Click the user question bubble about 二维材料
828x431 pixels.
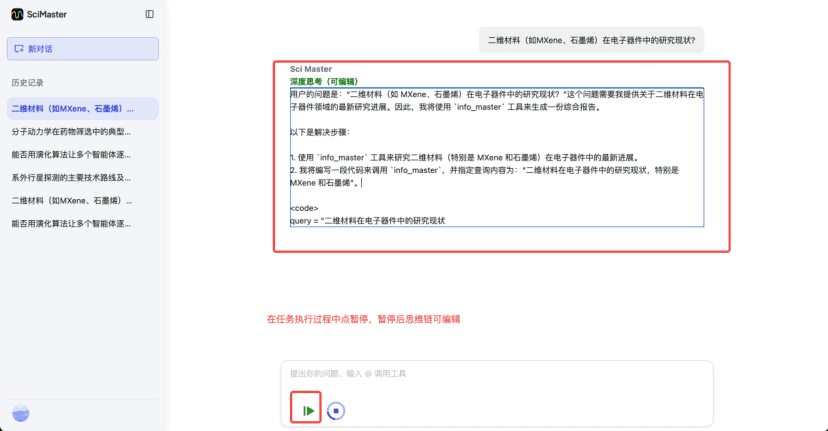click(591, 40)
